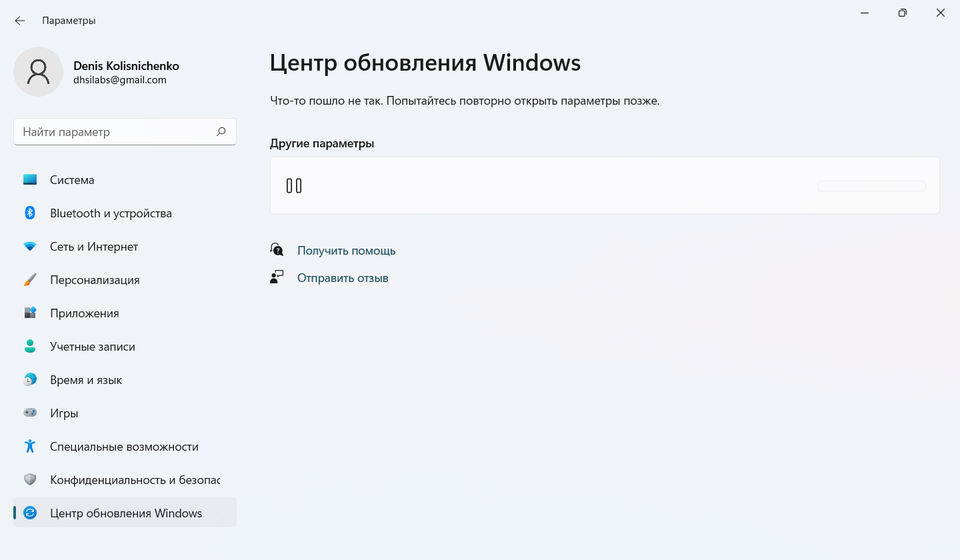This screenshot has width=960, height=560.
Task: Click the Специальные возможности accessibility icon
Action: pos(30,447)
